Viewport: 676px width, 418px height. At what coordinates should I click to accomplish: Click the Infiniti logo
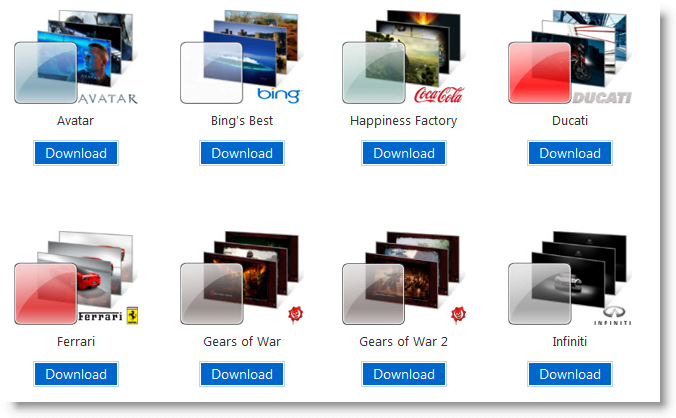613,316
